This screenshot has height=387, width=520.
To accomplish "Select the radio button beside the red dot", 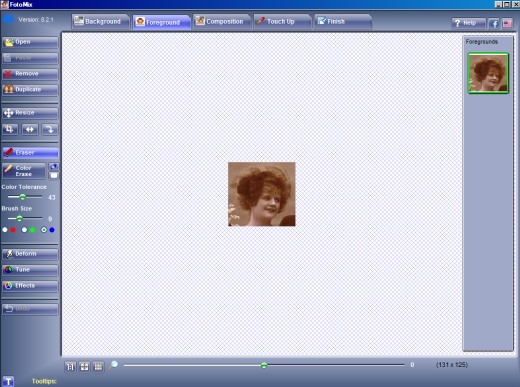I will tap(5, 230).
